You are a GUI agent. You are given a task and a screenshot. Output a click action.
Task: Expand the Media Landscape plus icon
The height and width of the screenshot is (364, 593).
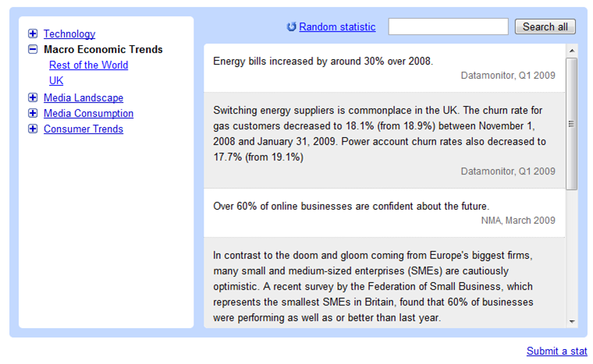click(x=33, y=97)
